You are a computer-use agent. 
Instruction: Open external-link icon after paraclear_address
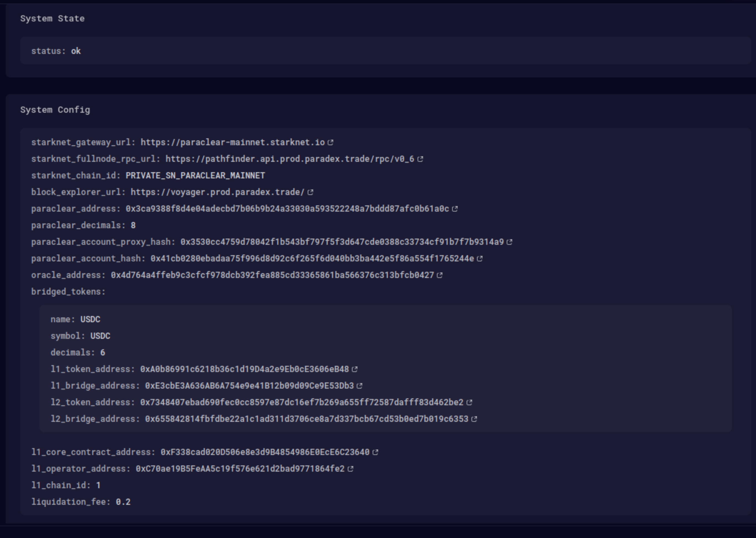click(455, 209)
